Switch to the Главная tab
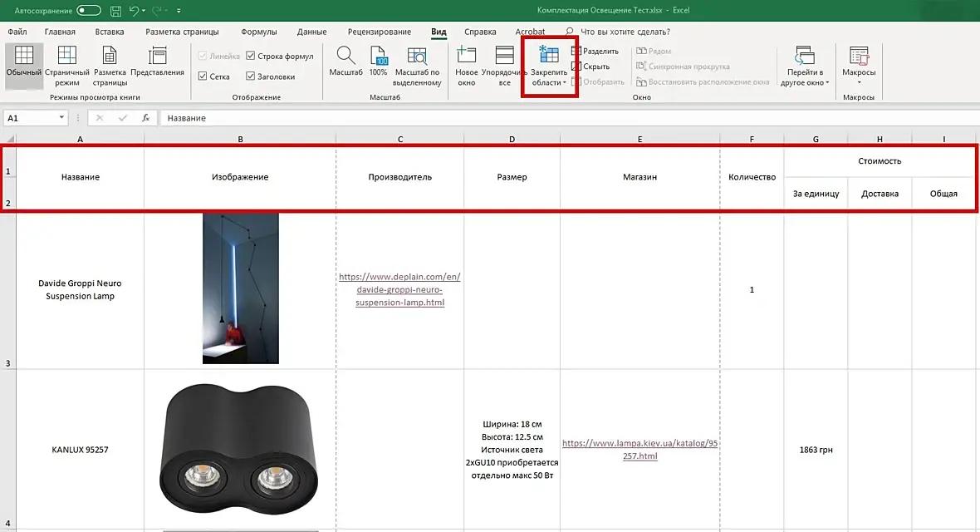This screenshot has height=532, width=980. (60, 32)
